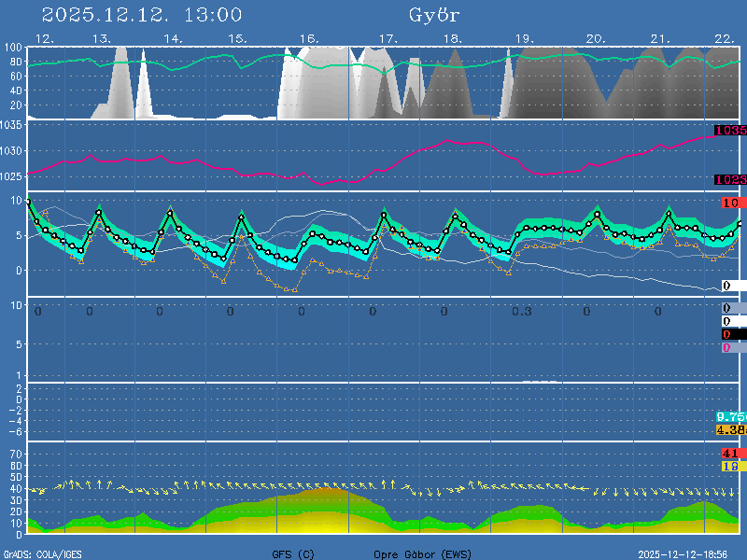Click the Győr location title
Image resolution: width=747 pixels, height=560 pixels.
coord(434,15)
